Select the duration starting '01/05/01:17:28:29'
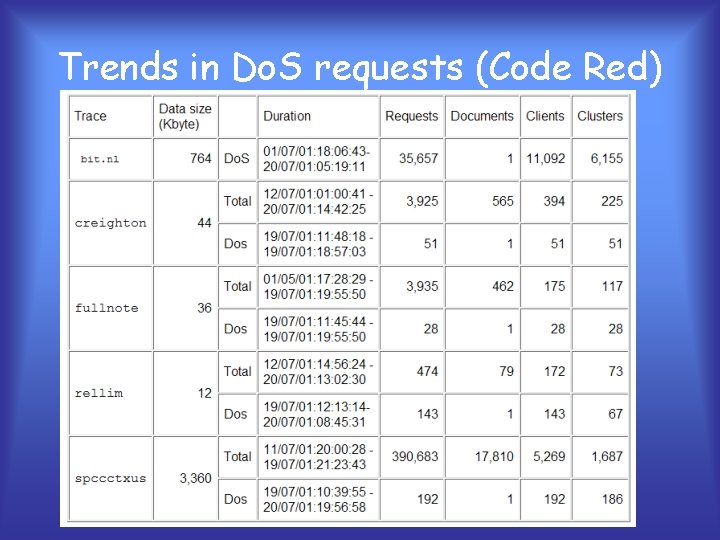This screenshot has height=540, width=720. 318,287
